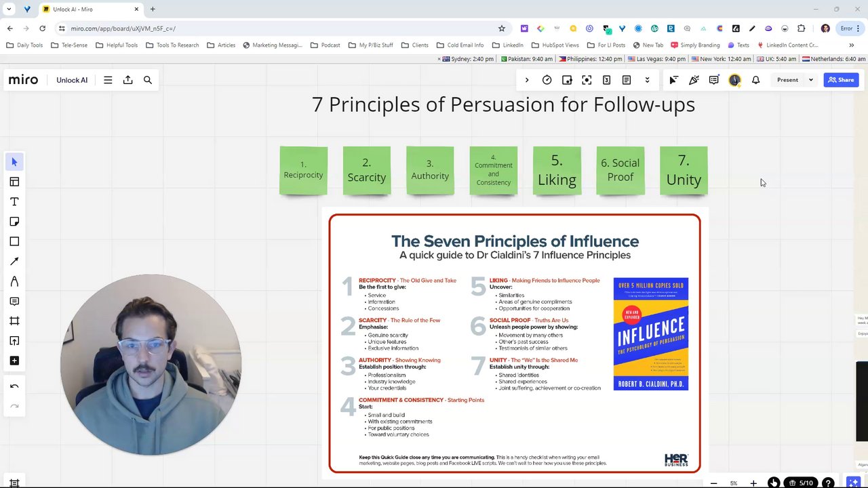Open more apps plus button
868x488 pixels.
pyautogui.click(x=14, y=361)
